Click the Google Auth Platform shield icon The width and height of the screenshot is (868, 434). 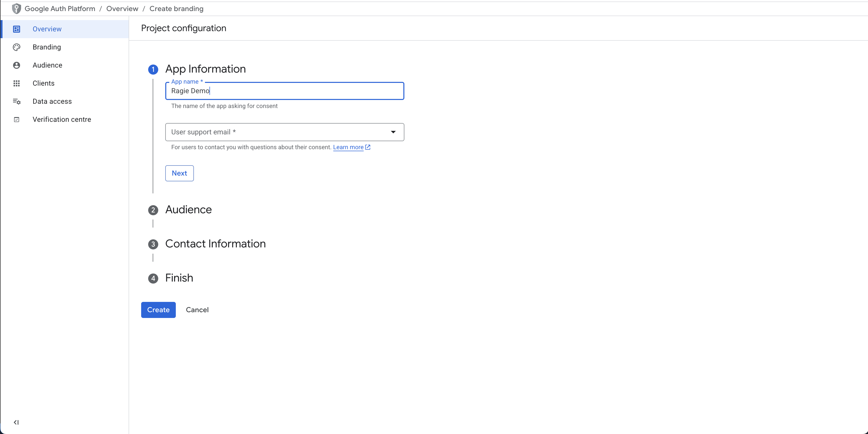pyautogui.click(x=16, y=9)
